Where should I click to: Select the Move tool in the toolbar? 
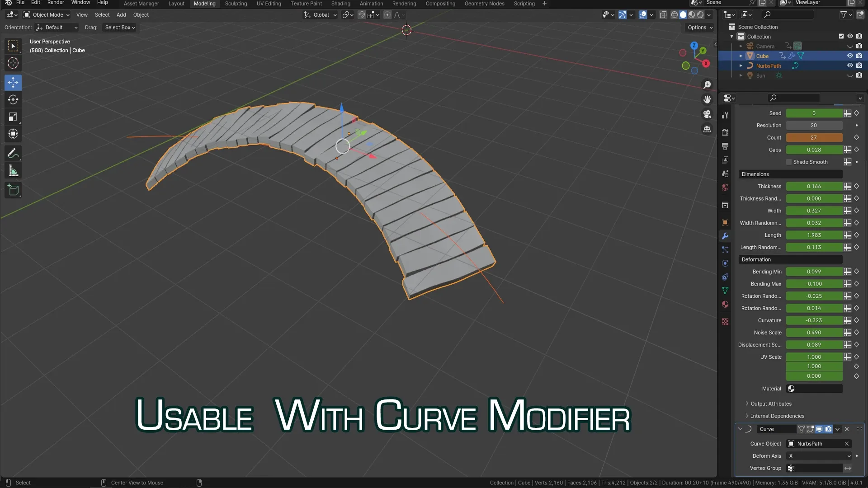tap(13, 82)
